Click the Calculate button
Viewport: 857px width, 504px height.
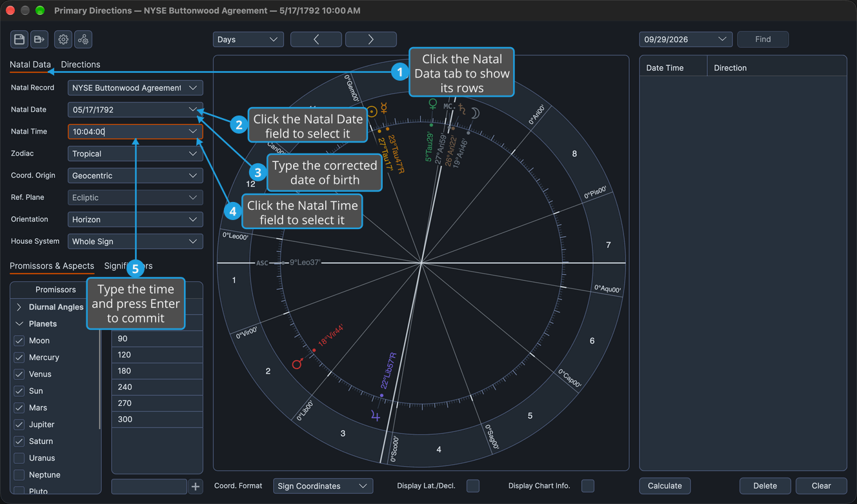click(665, 486)
